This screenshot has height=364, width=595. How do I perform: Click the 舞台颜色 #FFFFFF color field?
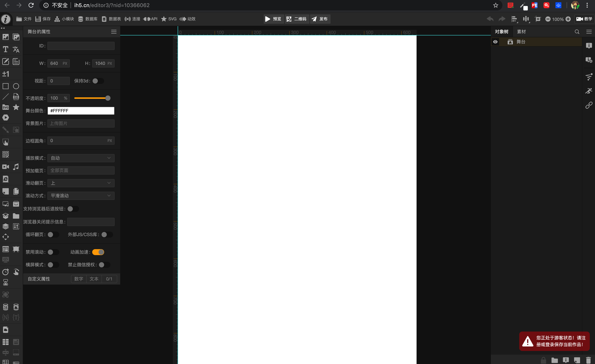(x=81, y=111)
